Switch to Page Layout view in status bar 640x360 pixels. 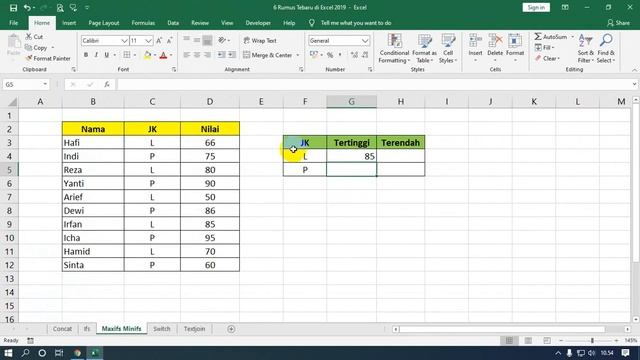pyautogui.click(x=528, y=340)
